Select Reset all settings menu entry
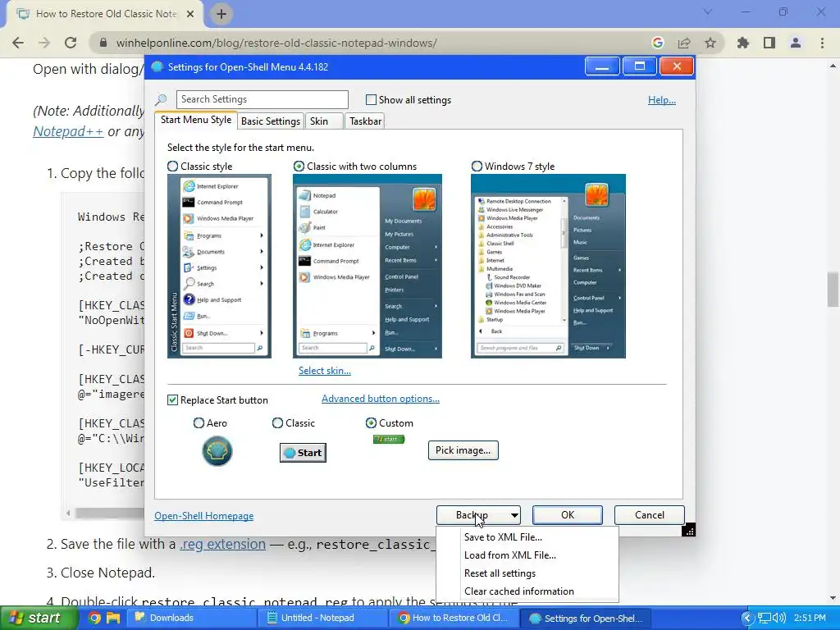 [527, 573]
